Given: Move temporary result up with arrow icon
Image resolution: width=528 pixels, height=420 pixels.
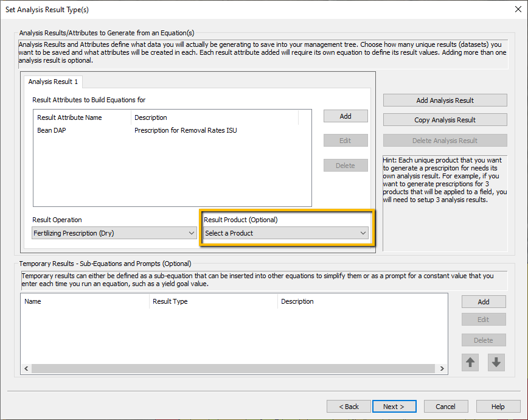Looking at the screenshot, I should (x=470, y=362).
